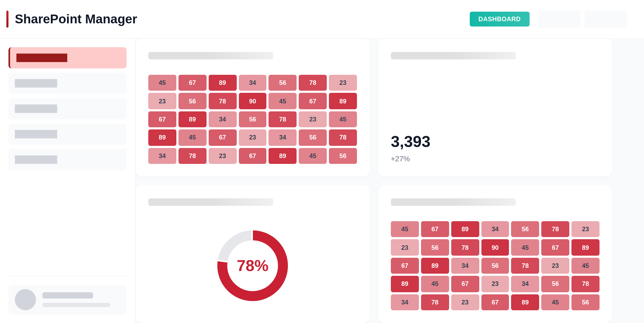Click the DASHBOARD button
The height and width of the screenshot is (323, 644).
pyautogui.click(x=499, y=19)
